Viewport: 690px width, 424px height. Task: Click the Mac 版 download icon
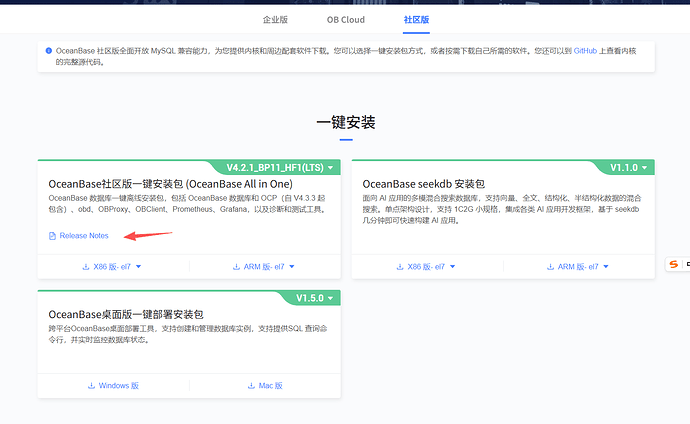pos(250,385)
